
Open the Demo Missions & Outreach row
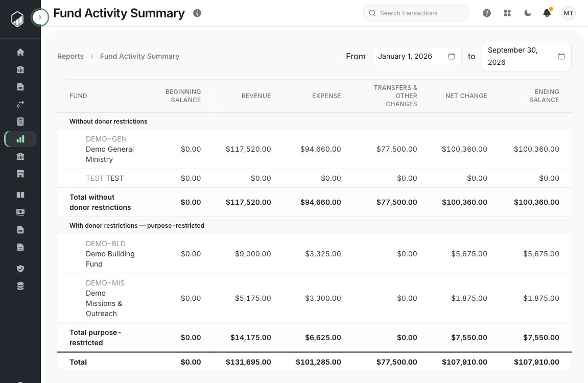click(314, 298)
